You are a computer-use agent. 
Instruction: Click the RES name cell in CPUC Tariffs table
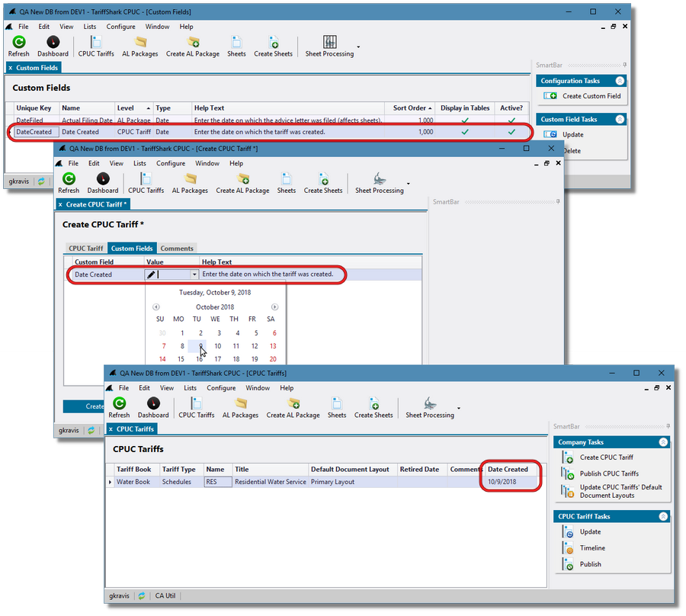[218, 482]
